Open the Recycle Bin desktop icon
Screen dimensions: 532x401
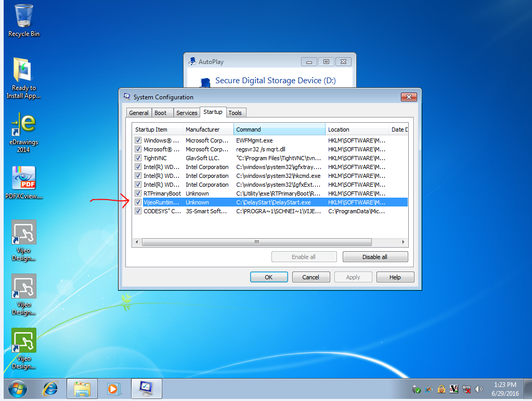[x=24, y=20]
